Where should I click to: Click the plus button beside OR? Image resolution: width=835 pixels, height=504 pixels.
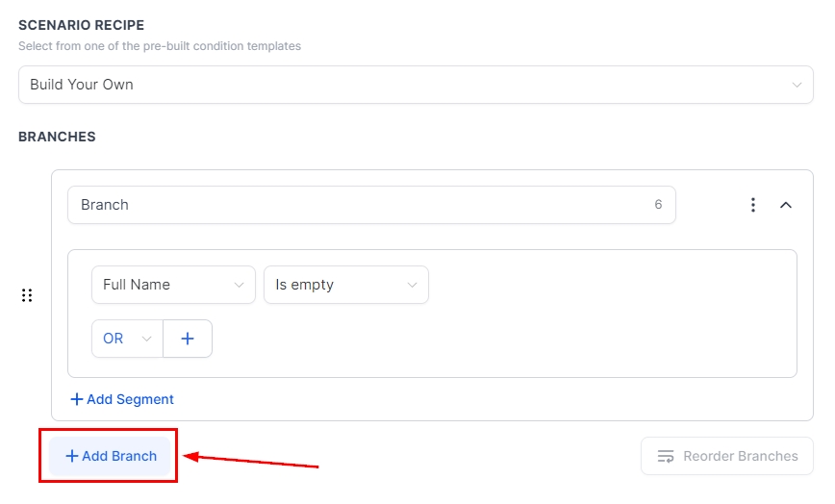tap(188, 339)
